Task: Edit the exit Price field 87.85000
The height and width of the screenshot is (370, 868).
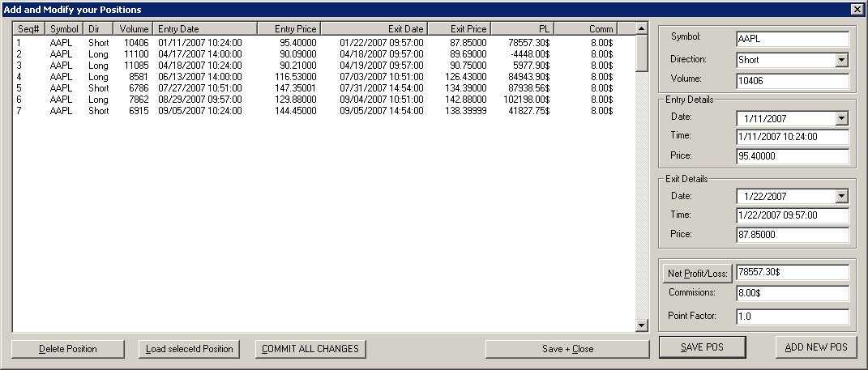Action: [793, 235]
